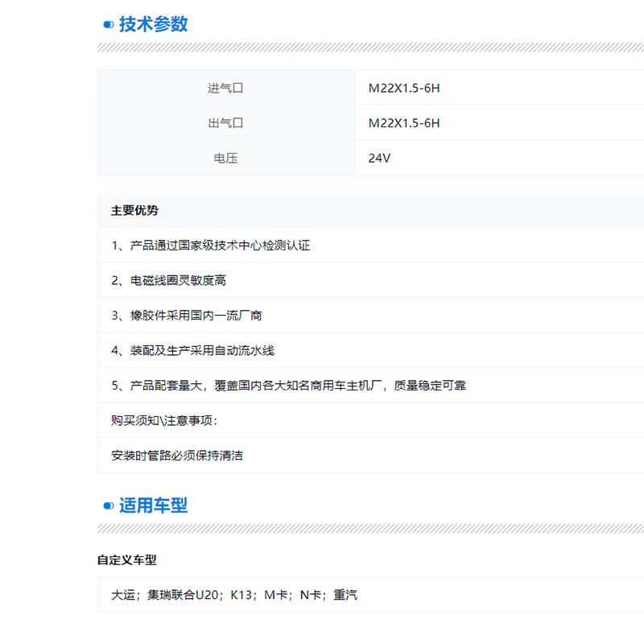Click the 电磁线圈灵敏度高 advantage row

click(x=168, y=281)
